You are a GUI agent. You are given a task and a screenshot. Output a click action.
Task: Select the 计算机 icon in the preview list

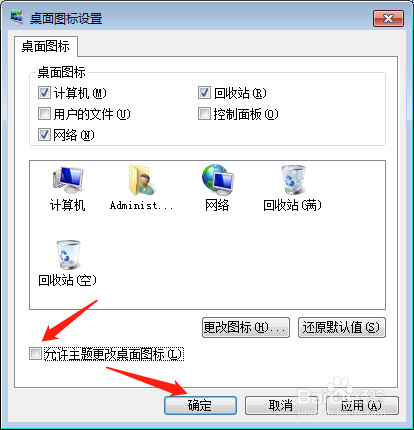click(68, 180)
